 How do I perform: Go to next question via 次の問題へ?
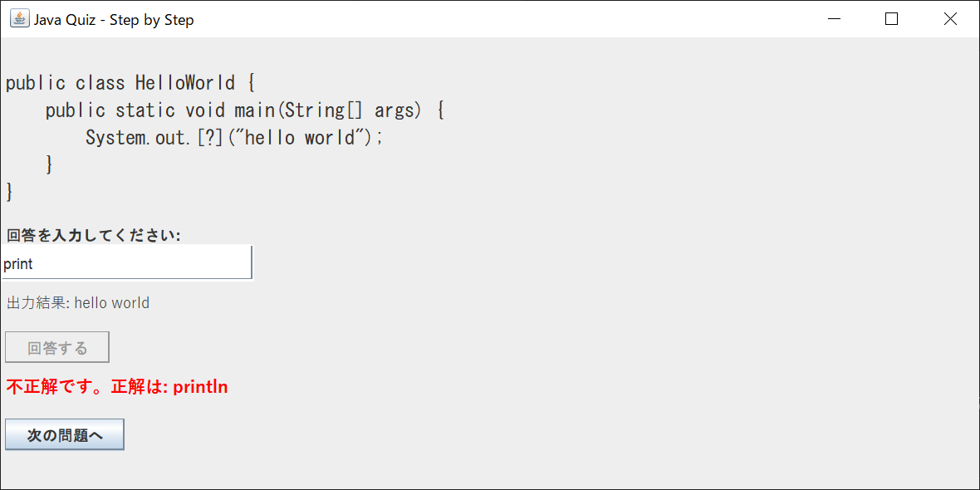click(65, 435)
